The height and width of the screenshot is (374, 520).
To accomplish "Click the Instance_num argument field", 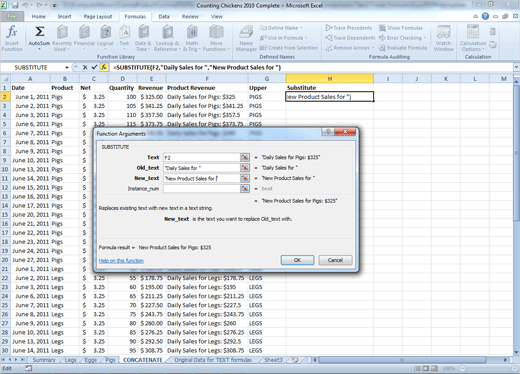I will [x=201, y=189].
